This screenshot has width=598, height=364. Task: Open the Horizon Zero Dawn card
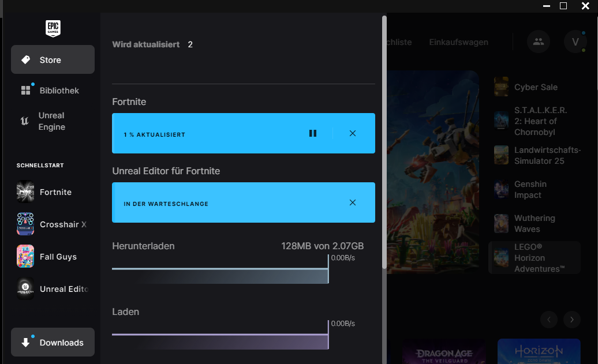point(539,352)
